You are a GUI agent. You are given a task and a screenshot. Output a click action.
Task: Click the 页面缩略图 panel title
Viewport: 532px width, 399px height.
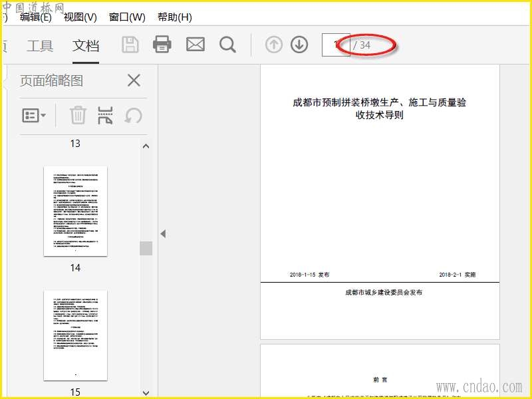pos(52,80)
